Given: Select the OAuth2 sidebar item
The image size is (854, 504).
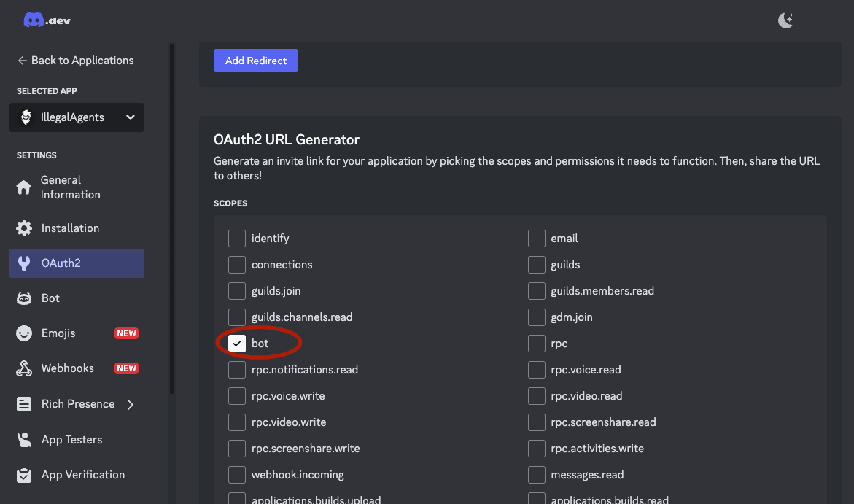Looking at the screenshot, I should pyautogui.click(x=77, y=263).
